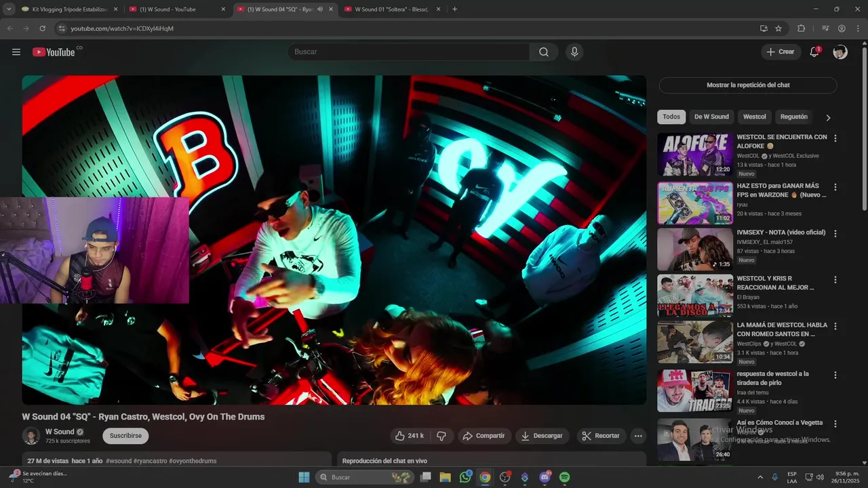Dislike the video with thumbs down
868x488 pixels.
tap(441, 436)
